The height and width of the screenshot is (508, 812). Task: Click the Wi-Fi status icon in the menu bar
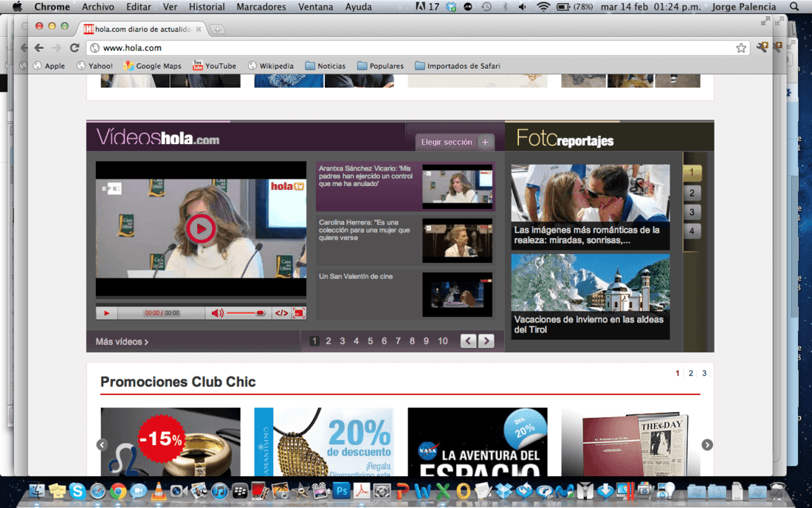pyautogui.click(x=543, y=7)
